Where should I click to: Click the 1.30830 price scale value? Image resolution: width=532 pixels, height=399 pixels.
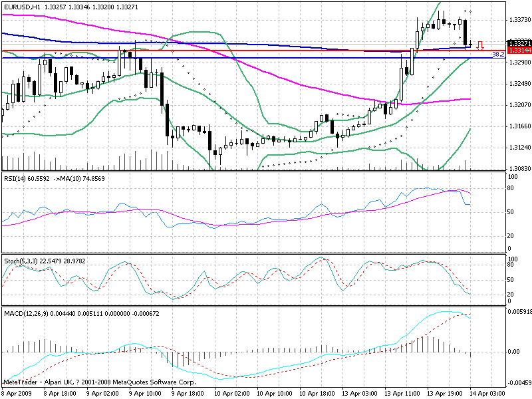tap(520, 169)
